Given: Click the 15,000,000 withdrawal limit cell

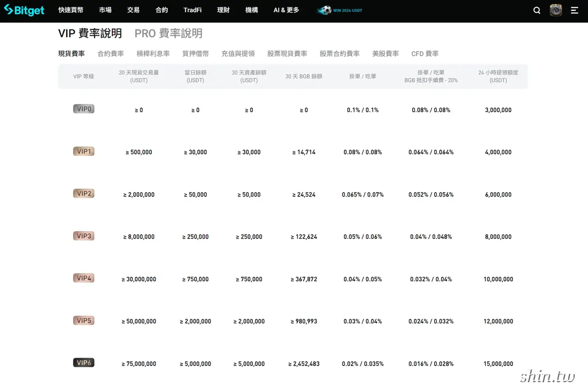Looking at the screenshot, I should click(x=498, y=364).
